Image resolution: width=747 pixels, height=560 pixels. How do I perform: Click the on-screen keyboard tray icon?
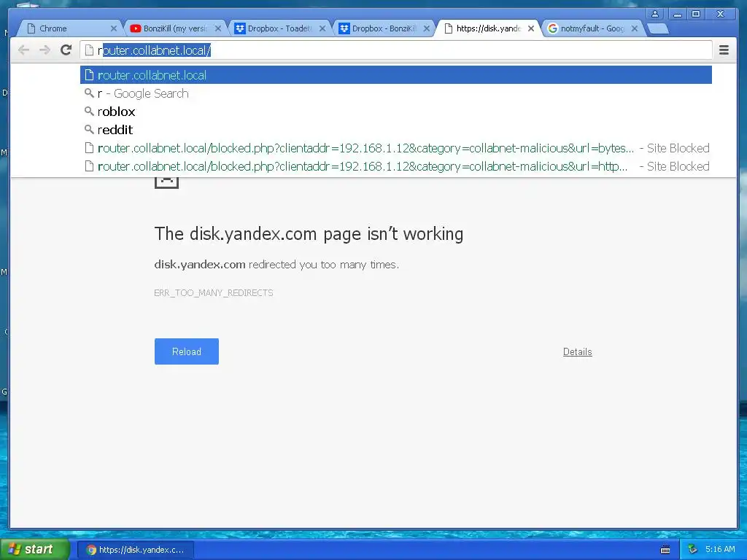click(x=665, y=550)
